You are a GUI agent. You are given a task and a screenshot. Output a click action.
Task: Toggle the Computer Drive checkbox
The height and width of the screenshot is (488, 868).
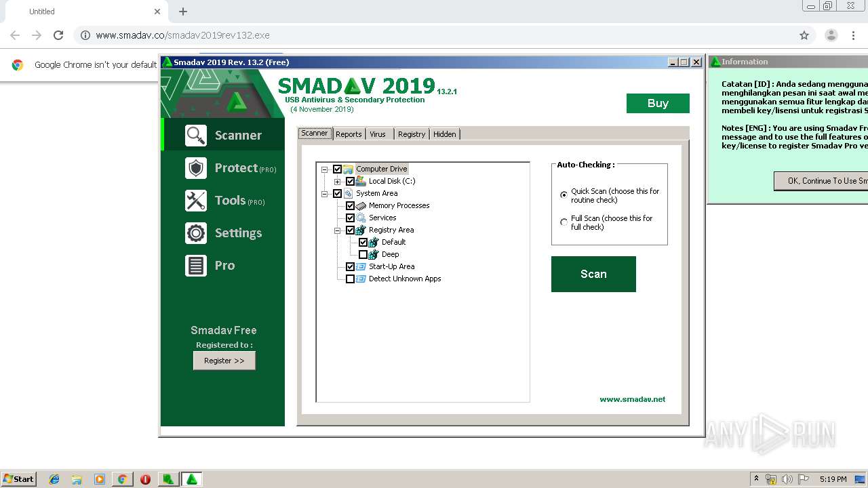click(338, 169)
